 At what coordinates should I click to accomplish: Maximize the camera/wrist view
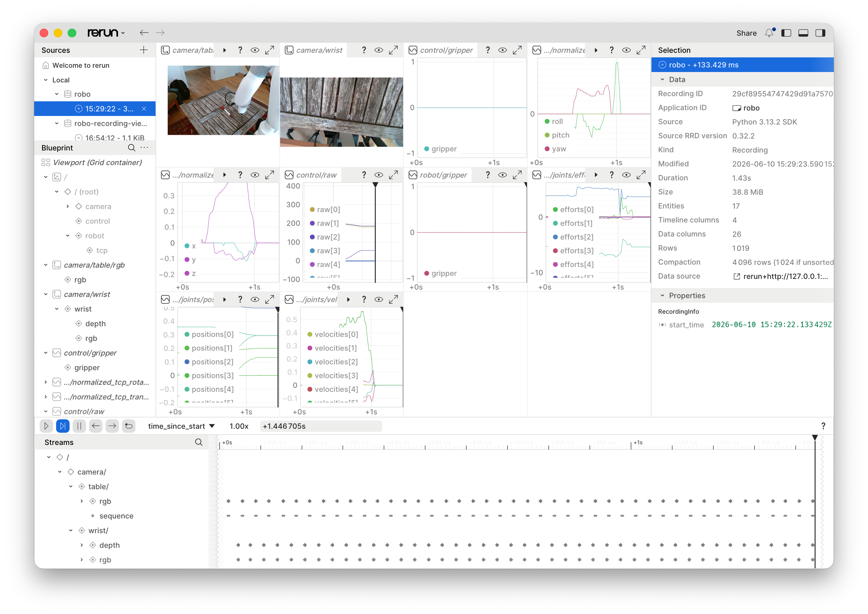click(393, 50)
